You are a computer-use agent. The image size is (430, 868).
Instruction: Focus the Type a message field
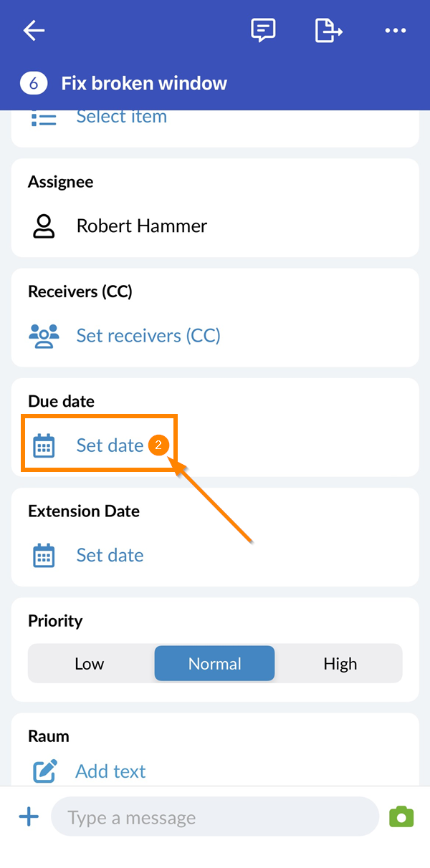pos(215,817)
